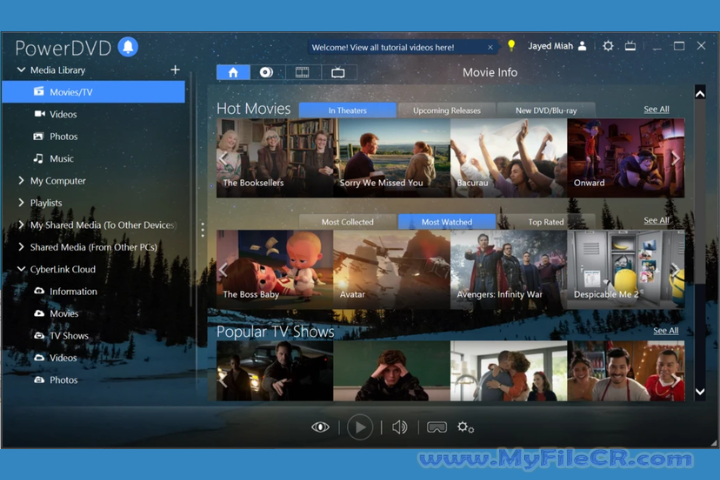Open the Home tab icon
Image resolution: width=720 pixels, height=480 pixels.
coord(233,72)
